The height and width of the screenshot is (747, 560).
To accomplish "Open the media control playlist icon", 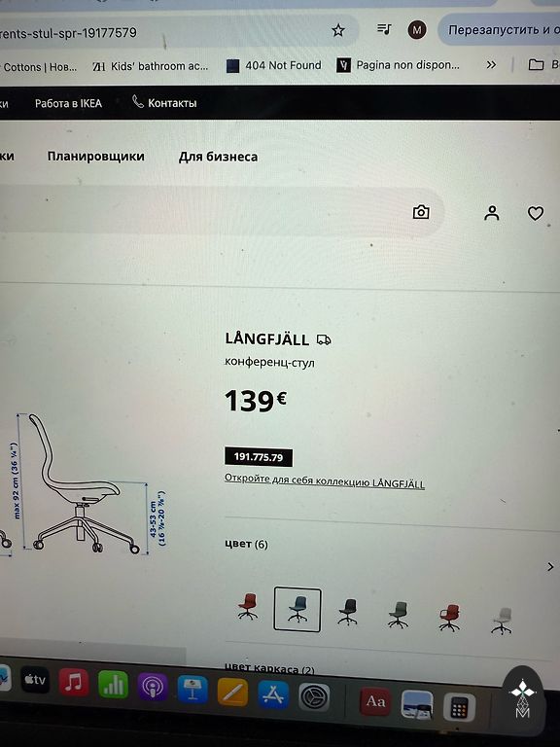I will 384,29.
